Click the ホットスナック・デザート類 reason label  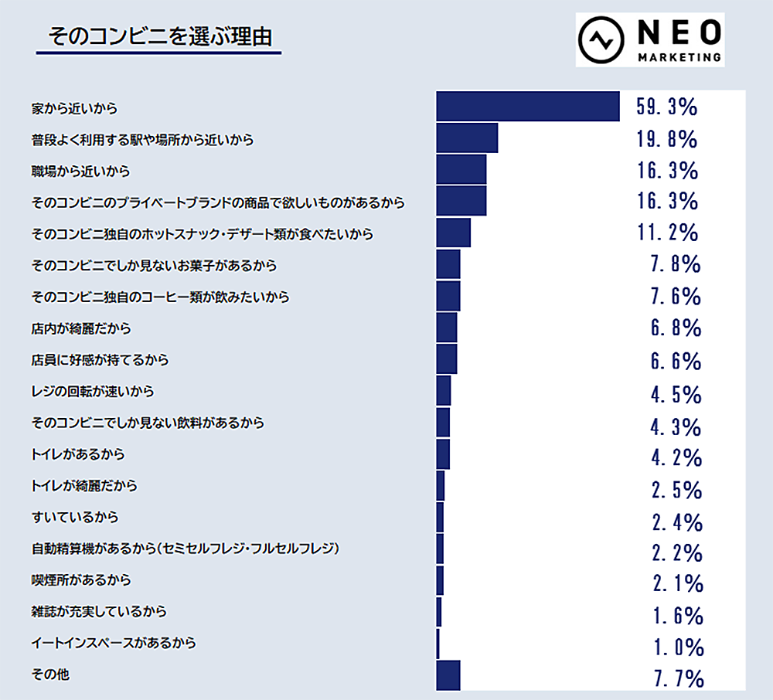(202, 233)
